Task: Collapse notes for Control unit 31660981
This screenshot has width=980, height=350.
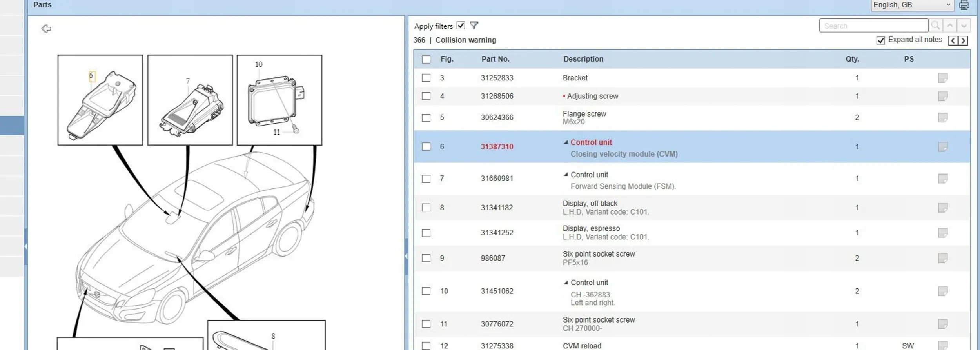Action: [x=566, y=175]
